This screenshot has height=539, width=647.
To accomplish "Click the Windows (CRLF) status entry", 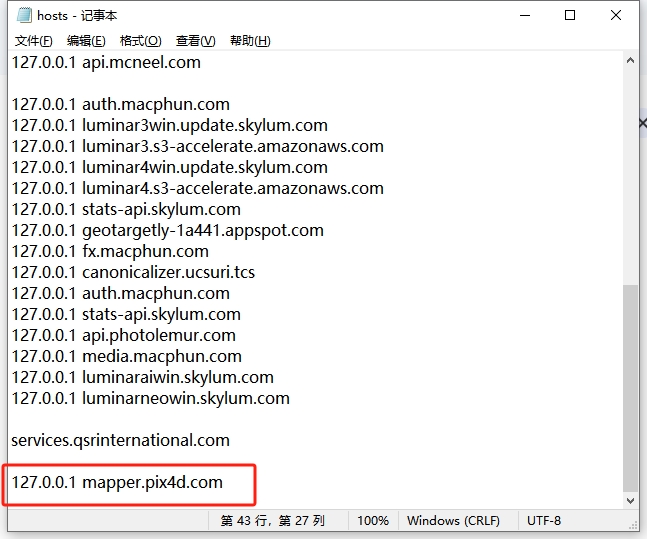I will tap(453, 521).
